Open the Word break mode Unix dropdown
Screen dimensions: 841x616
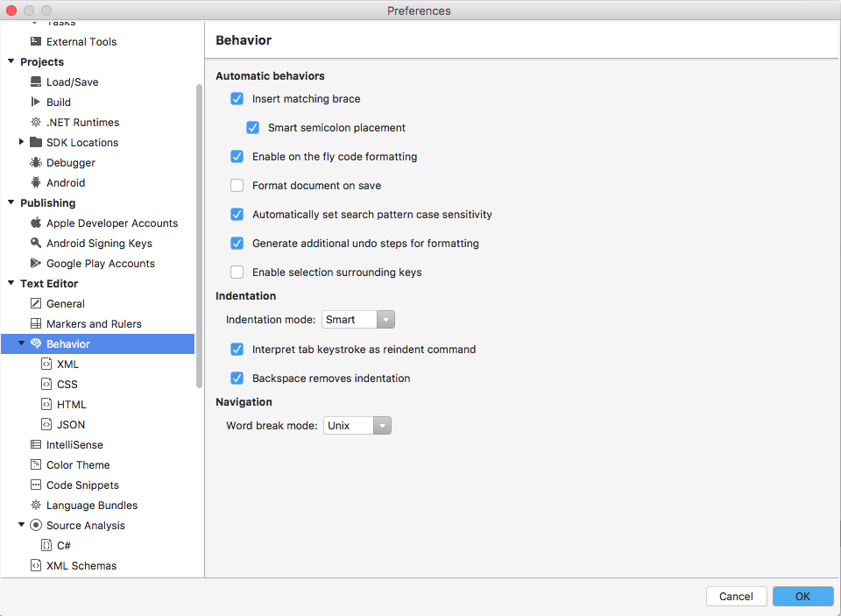[x=357, y=426]
